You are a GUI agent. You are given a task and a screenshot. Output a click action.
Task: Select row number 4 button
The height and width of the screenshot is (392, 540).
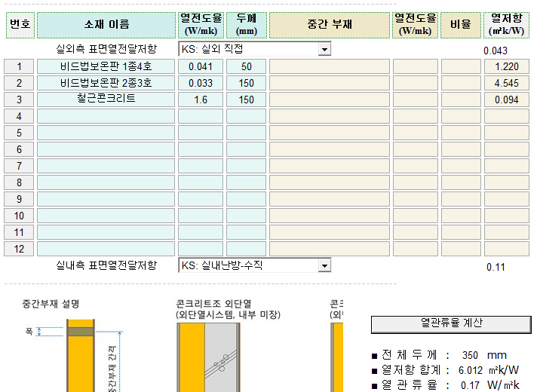pos(19,116)
